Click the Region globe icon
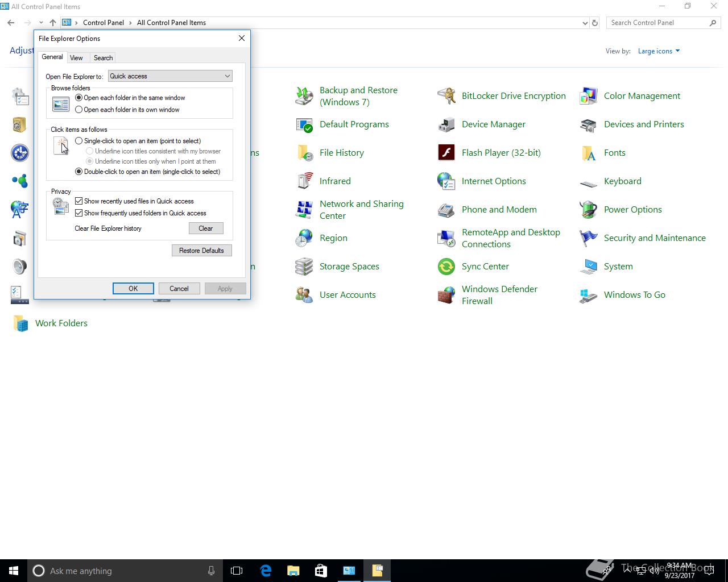 click(304, 238)
